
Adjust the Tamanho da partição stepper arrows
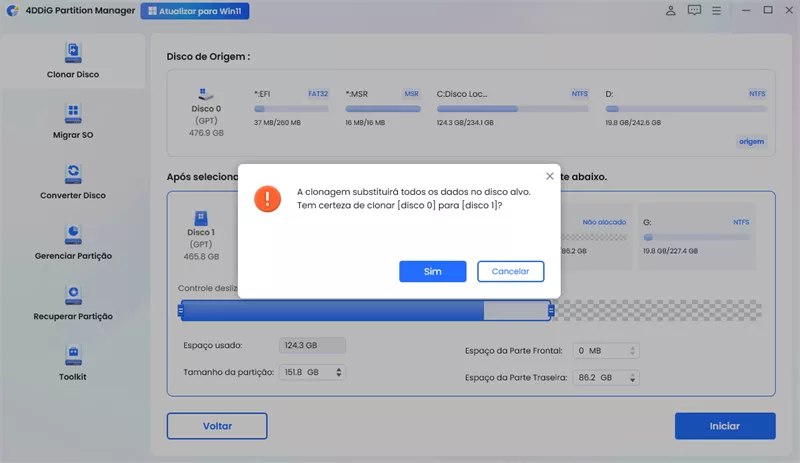[338, 372]
